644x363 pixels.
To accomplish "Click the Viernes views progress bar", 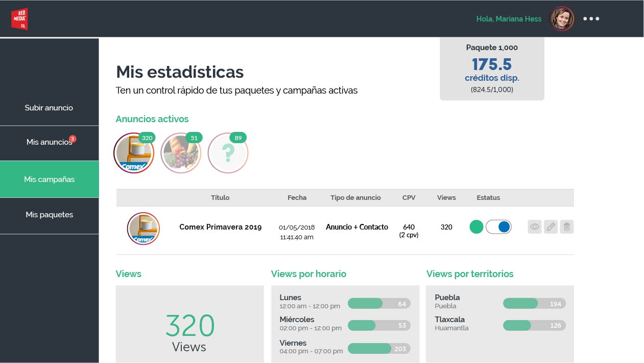I will click(378, 349).
